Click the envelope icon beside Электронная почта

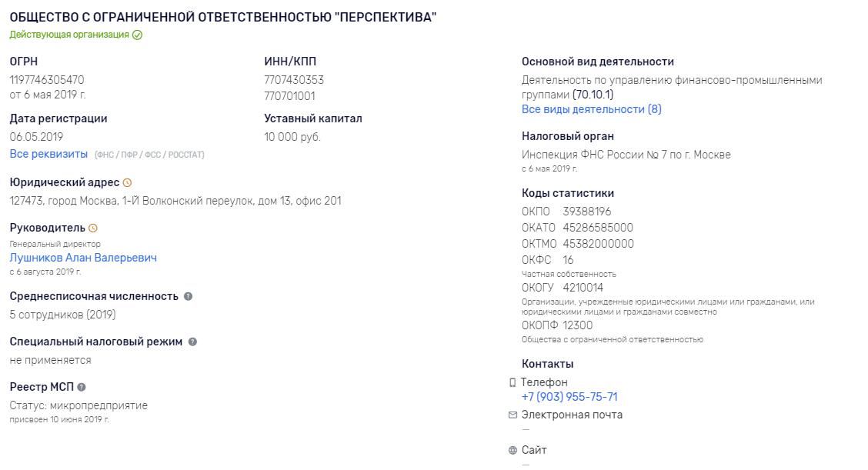(512, 415)
